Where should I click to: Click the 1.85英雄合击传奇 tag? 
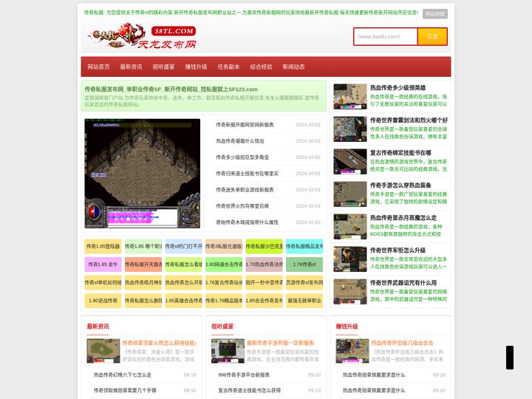(183, 301)
